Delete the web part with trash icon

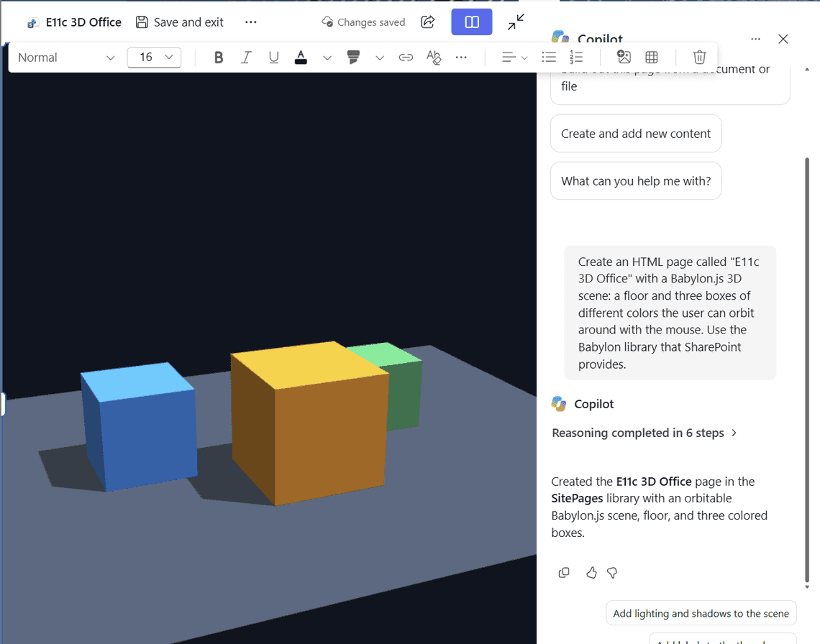[699, 57]
